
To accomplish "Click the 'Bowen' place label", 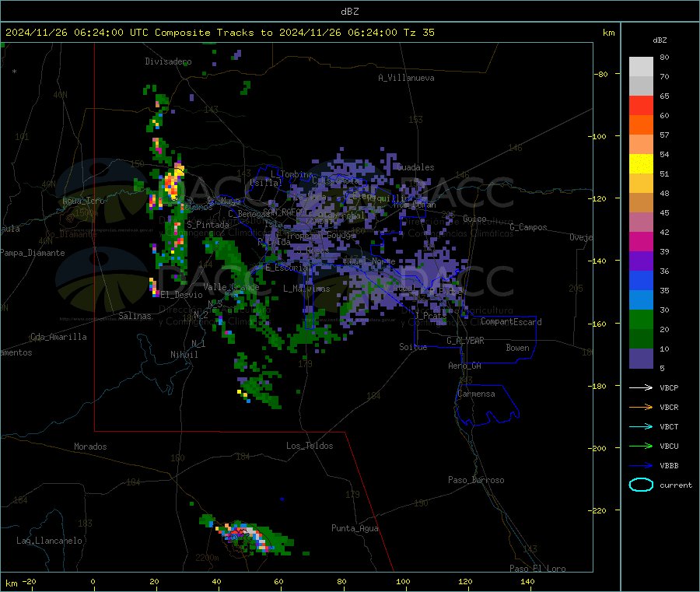I will pos(517,348).
